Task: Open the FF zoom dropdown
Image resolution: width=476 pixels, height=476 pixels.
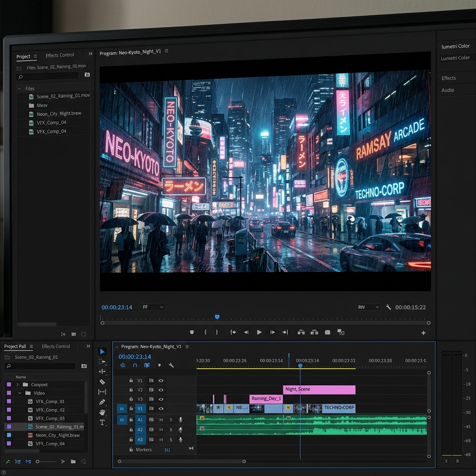Action: tap(152, 307)
